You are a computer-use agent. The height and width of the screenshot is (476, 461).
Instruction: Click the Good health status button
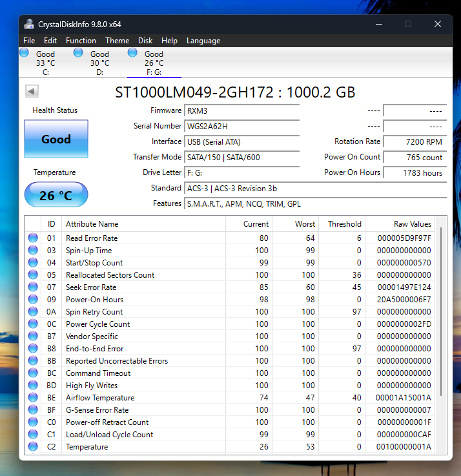click(x=56, y=139)
